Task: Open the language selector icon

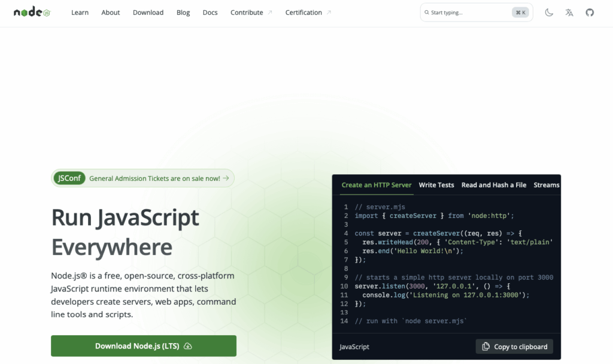Action: 569,13
